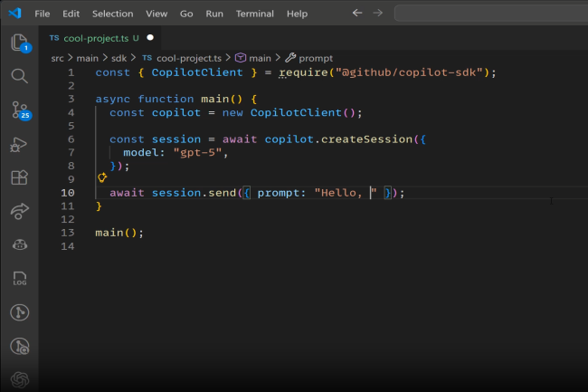Open the Run and Debug view
Screen dimensions: 588x392
(x=19, y=144)
